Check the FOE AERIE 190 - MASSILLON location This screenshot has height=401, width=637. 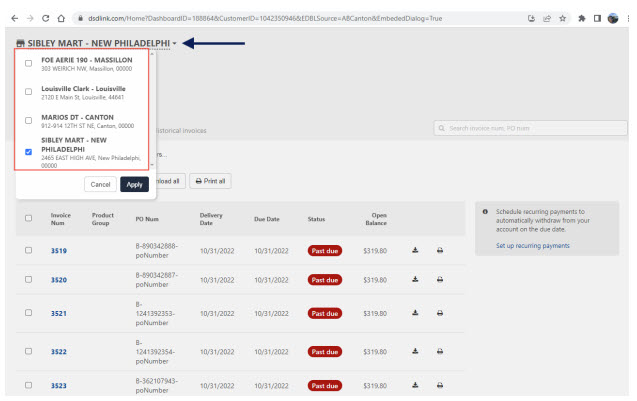point(28,63)
